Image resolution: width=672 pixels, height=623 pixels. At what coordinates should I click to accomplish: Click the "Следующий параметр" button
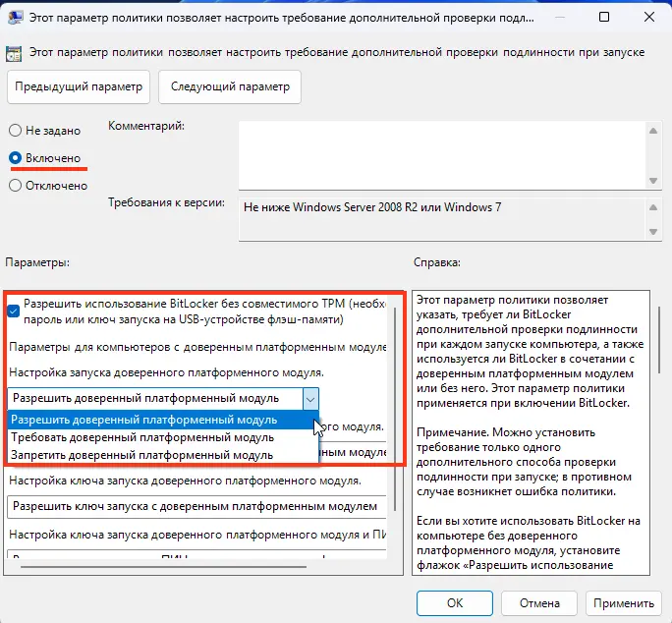pyautogui.click(x=230, y=86)
